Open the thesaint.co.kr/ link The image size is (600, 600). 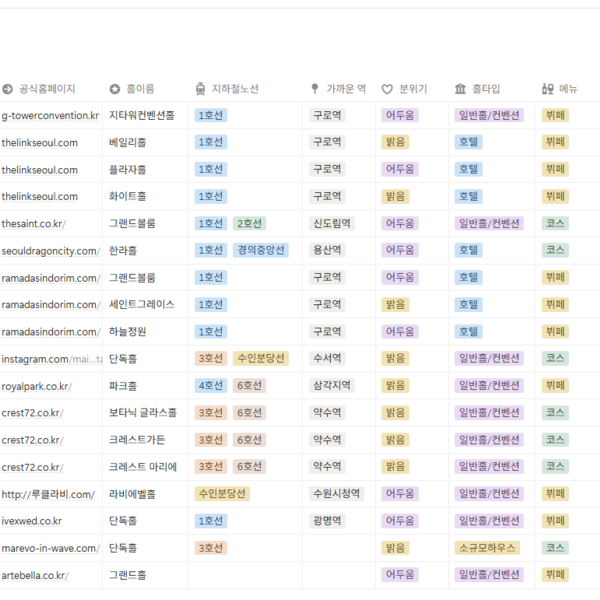[x=34, y=223]
